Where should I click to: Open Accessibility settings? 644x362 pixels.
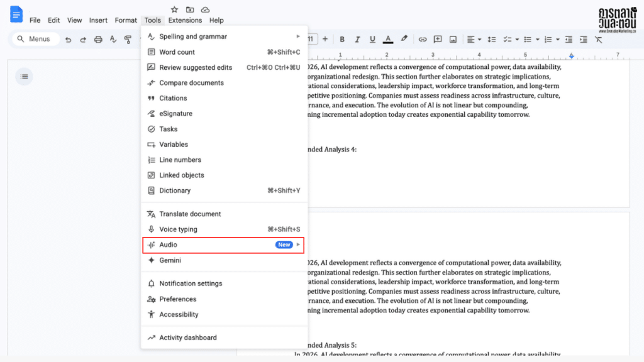(224, 314)
